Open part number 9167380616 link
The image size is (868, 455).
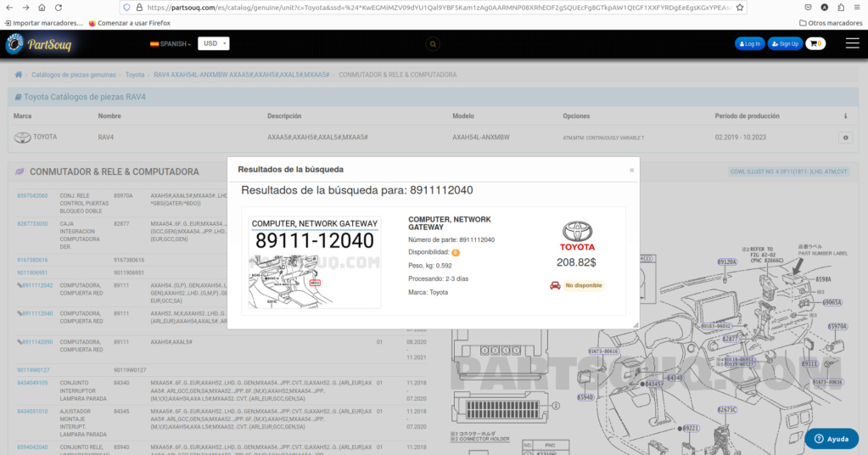tap(32, 260)
